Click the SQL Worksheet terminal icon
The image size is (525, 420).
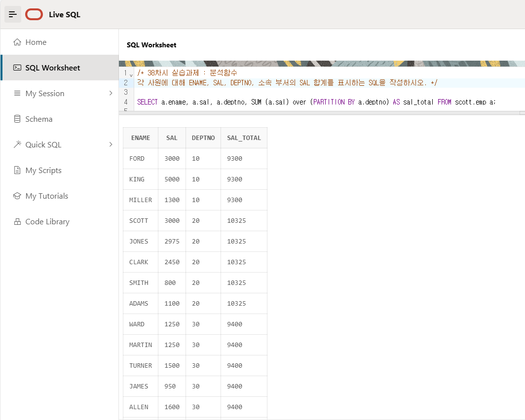tap(17, 68)
